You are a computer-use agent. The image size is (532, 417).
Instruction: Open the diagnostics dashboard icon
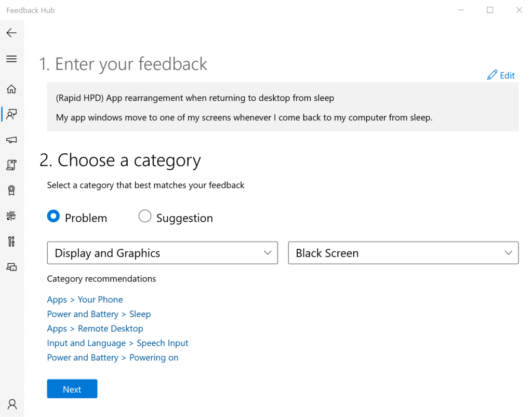click(11, 216)
